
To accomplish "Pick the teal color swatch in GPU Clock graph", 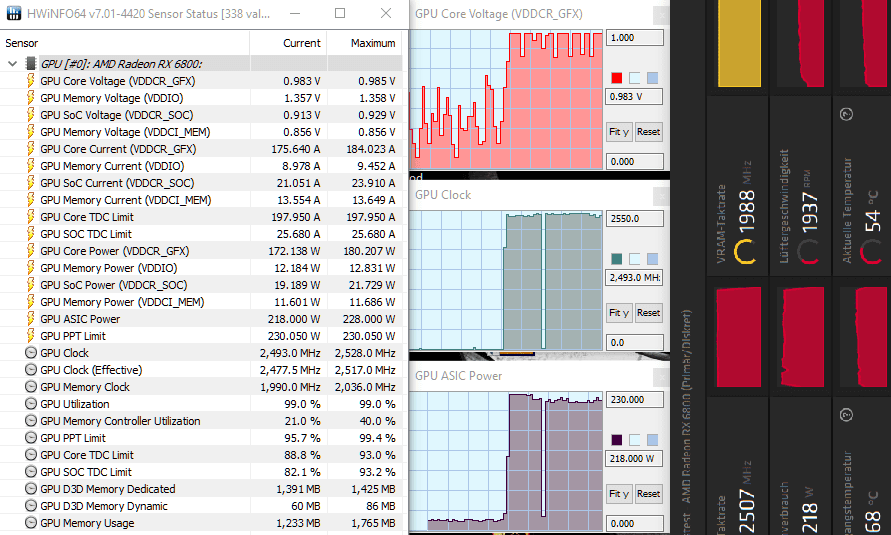I will [x=617, y=259].
